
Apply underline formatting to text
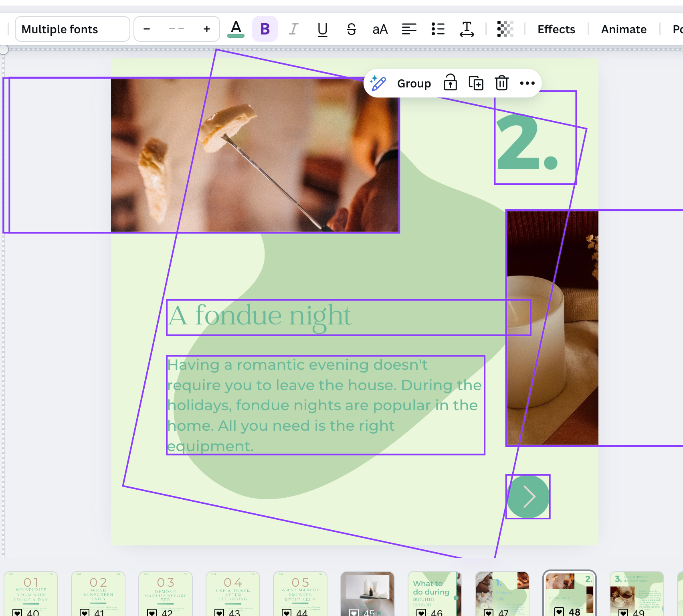tap(322, 29)
